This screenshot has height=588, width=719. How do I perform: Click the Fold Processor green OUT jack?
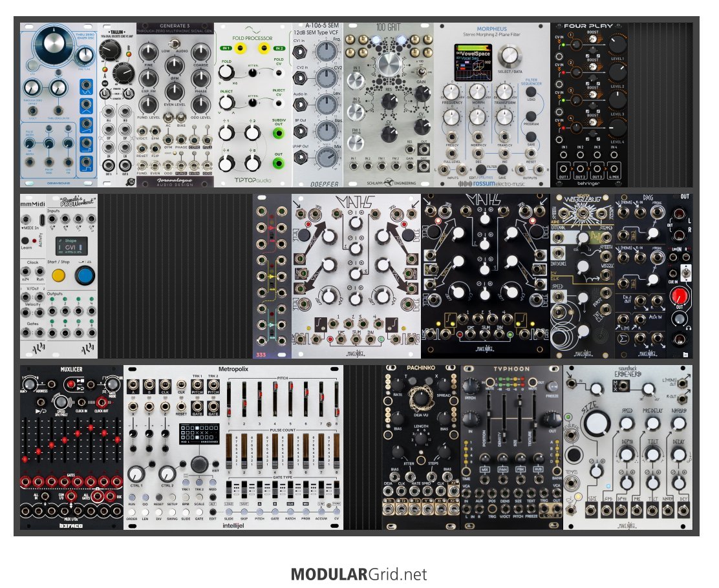point(277,163)
